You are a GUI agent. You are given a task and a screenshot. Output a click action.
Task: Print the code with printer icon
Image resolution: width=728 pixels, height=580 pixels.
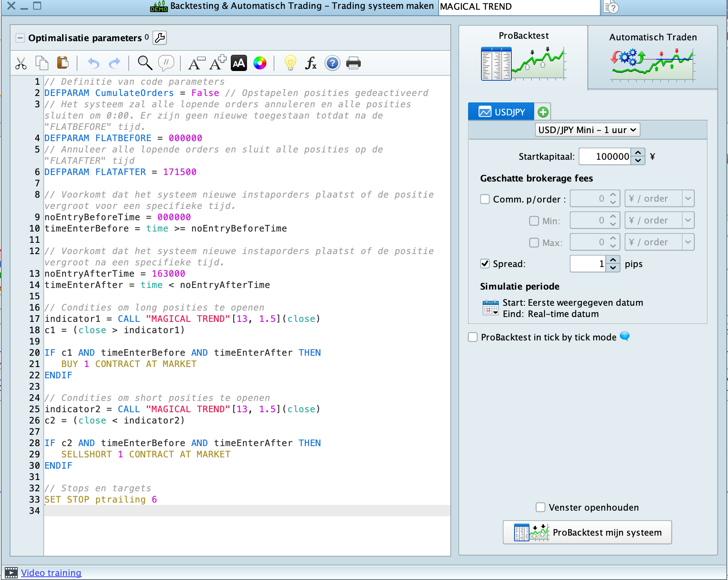pos(353,63)
